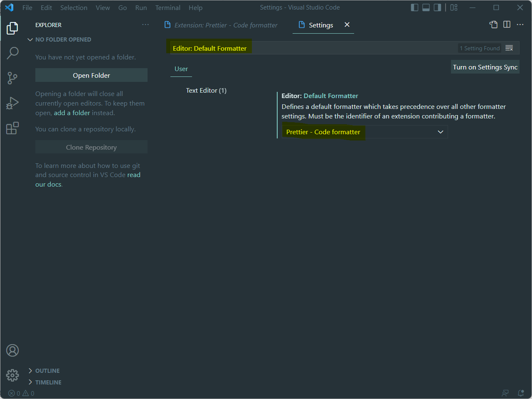
Task: Expand the Outline section
Action: click(44, 371)
